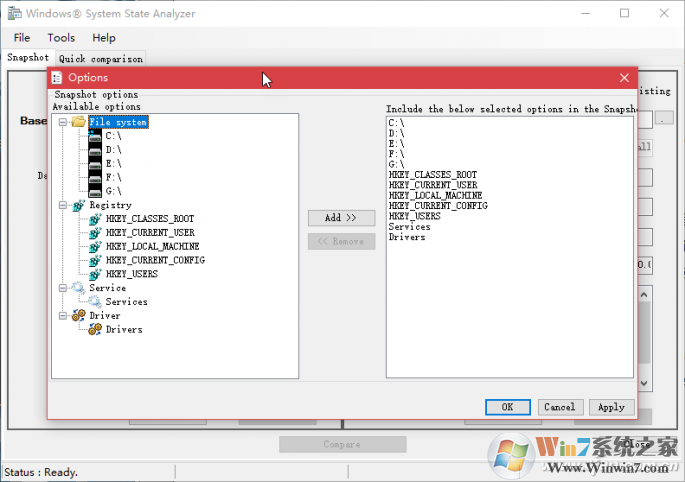Select G:\ in the included options list
685x482 pixels.
396,165
